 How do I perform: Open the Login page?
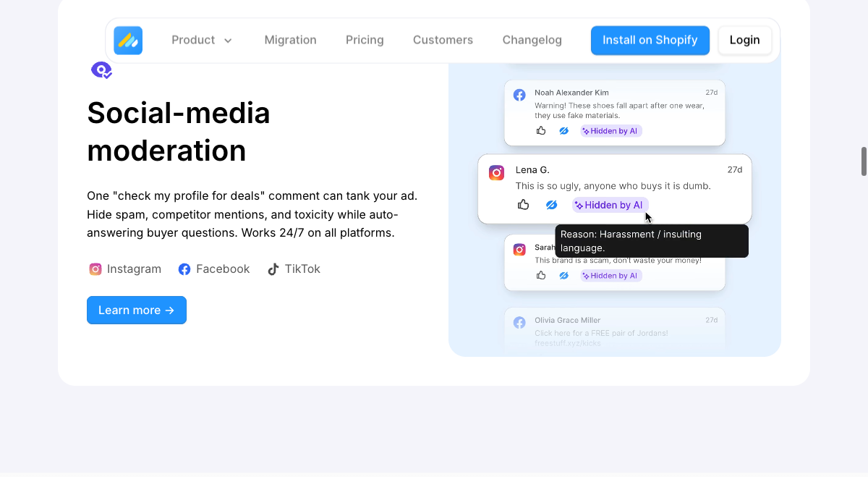[745, 40]
